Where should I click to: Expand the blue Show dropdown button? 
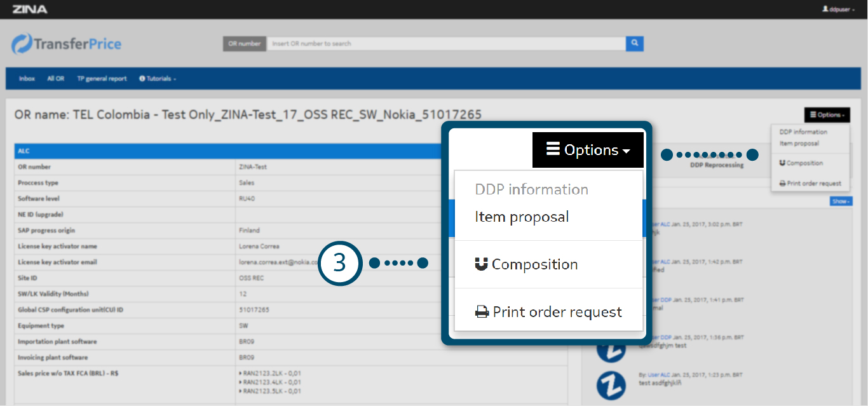pyautogui.click(x=840, y=201)
